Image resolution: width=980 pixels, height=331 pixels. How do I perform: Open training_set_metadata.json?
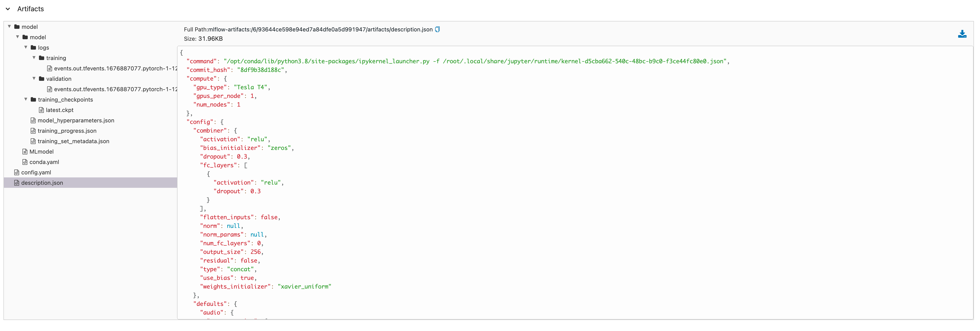(73, 141)
